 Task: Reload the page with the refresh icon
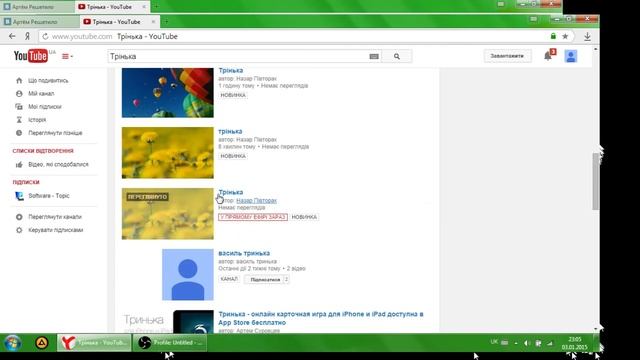click(45, 36)
